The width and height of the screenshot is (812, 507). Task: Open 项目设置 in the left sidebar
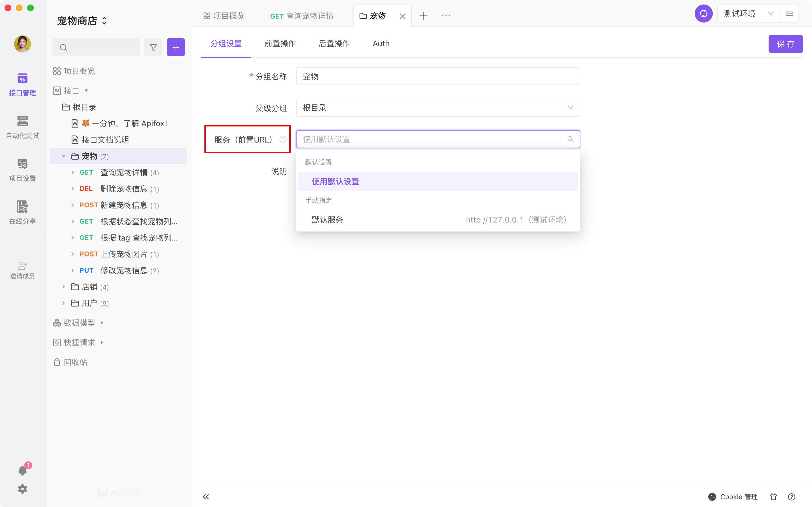pos(23,170)
